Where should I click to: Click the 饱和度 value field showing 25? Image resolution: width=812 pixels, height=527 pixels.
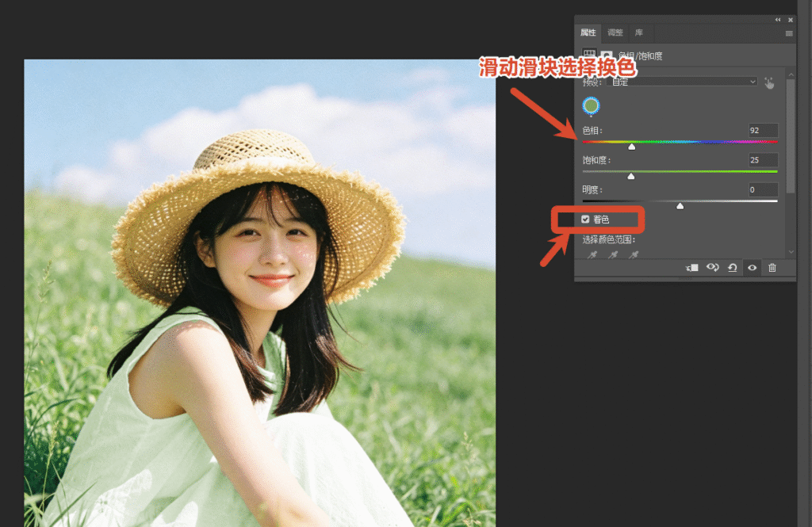click(763, 160)
